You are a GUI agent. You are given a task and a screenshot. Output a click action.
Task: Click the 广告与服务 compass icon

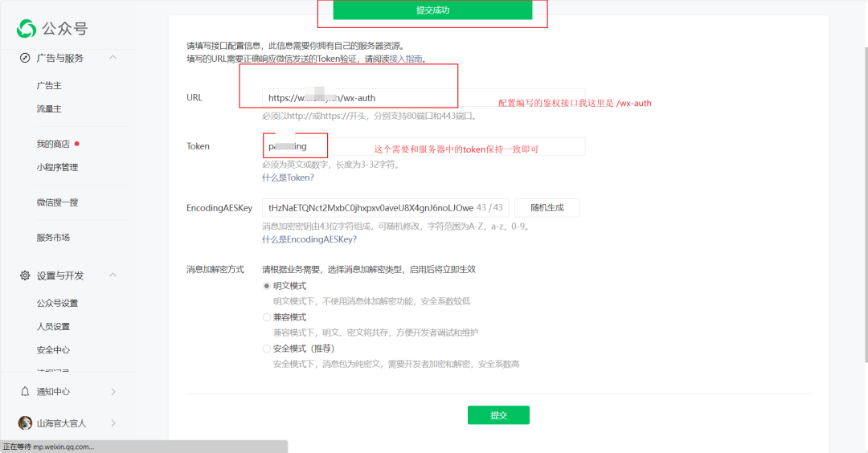(x=25, y=58)
